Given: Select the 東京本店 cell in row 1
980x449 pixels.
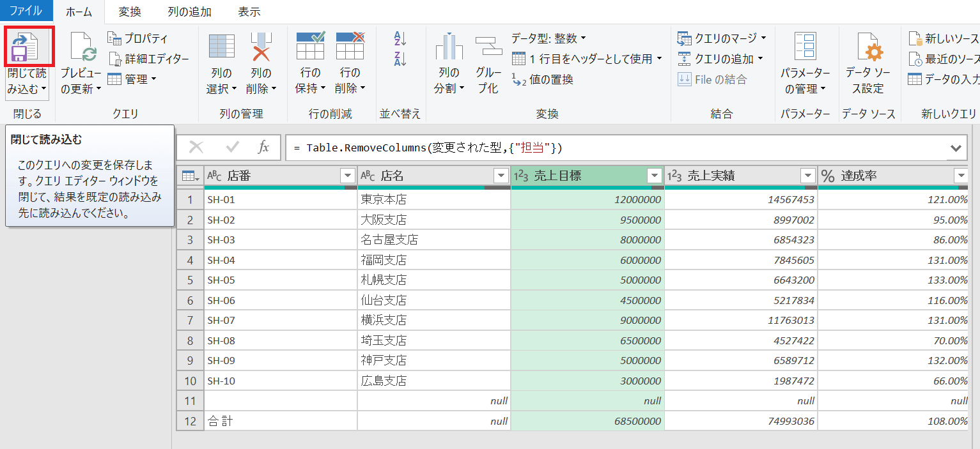Looking at the screenshot, I should pos(433,199).
